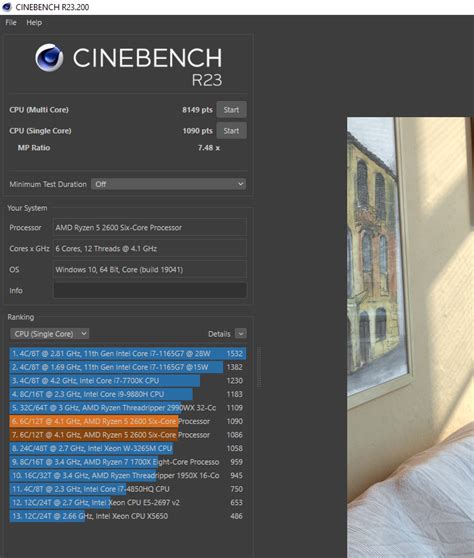Select ranking row 10 Threadripper 1950X
474x558 pixels.
click(x=128, y=475)
